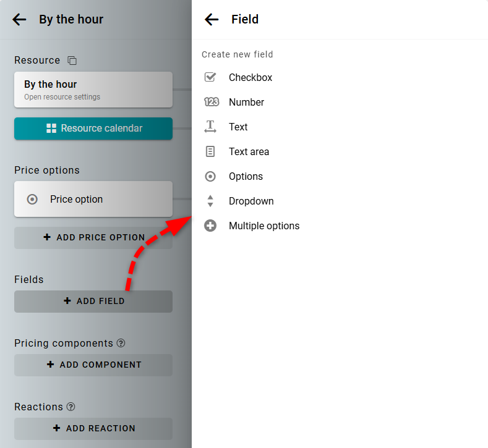Click the help icon next to Reactions

(71, 407)
